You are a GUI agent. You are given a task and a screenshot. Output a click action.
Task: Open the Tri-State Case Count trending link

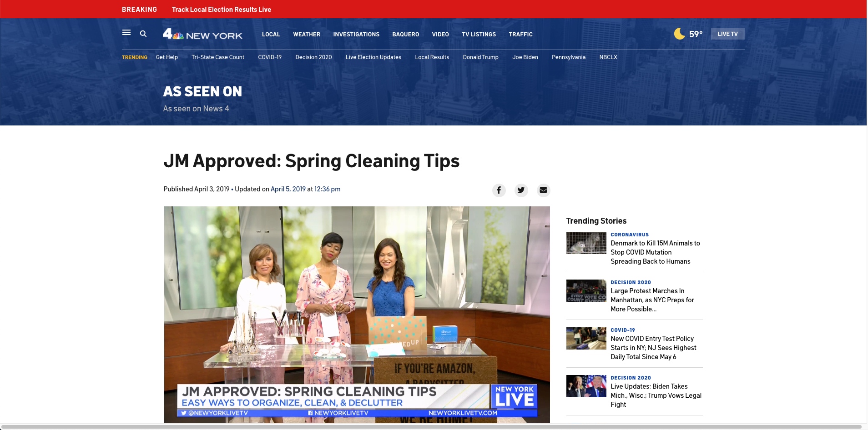(x=218, y=57)
